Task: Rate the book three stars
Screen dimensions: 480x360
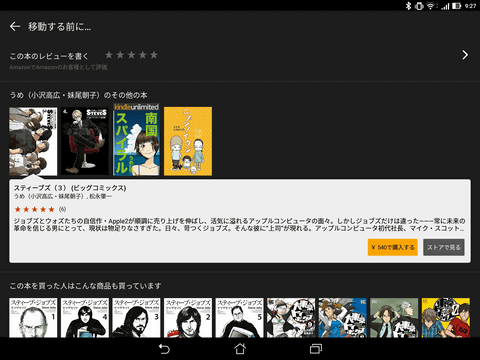Action: coord(131,55)
